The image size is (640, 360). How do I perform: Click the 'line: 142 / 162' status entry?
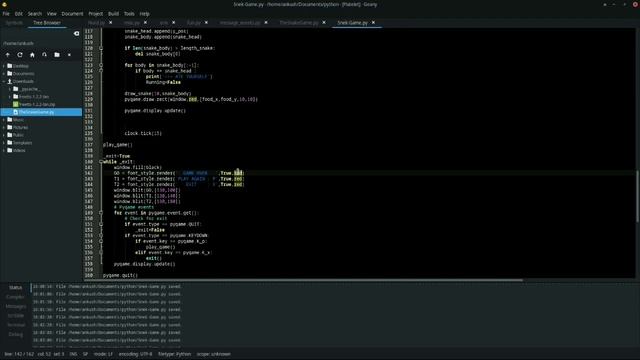(19, 354)
